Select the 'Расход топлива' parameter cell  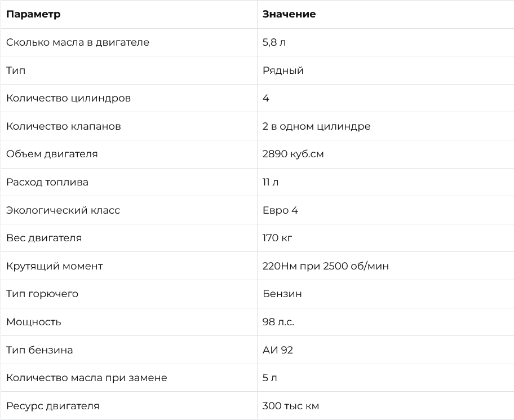(x=47, y=182)
